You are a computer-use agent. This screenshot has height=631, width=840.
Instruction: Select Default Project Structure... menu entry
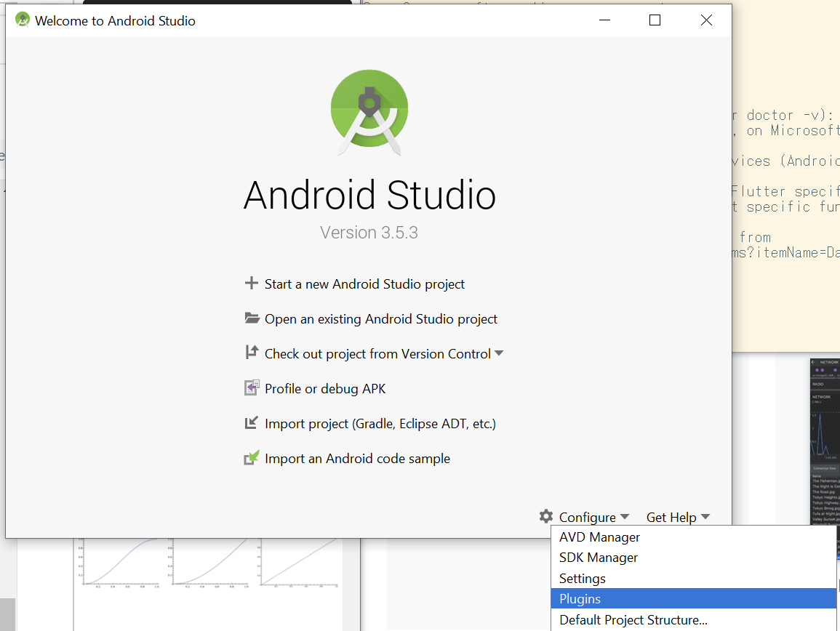point(694,620)
